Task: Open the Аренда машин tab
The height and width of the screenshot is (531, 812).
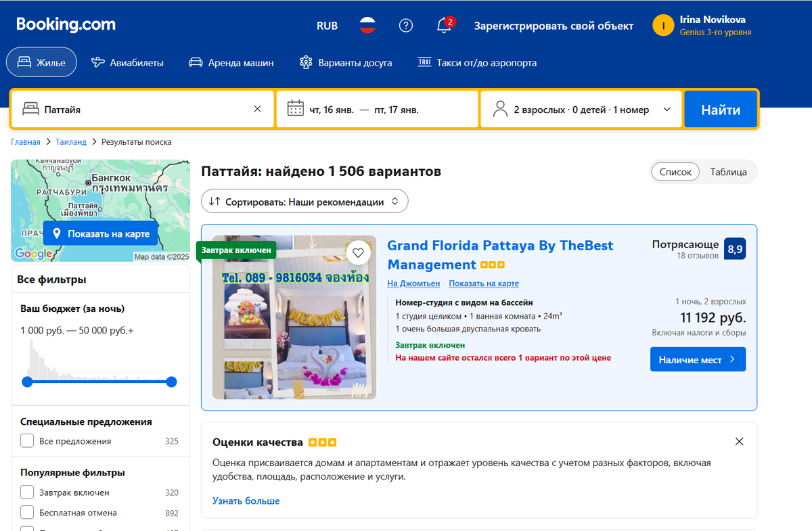Action: coord(231,62)
